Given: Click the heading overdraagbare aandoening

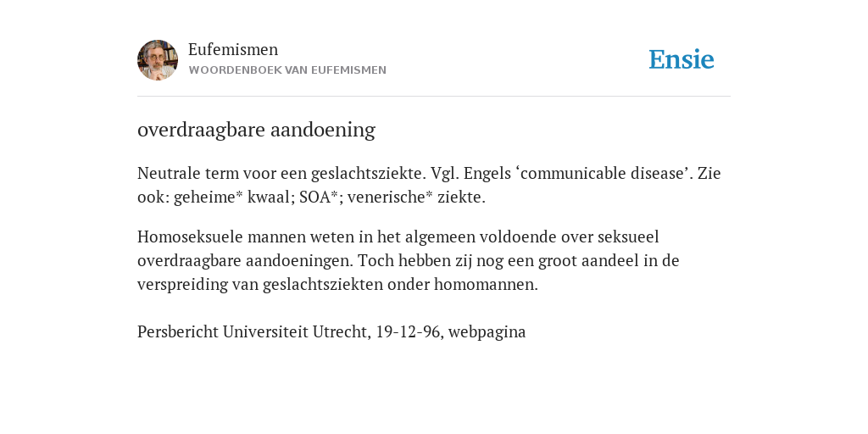Looking at the screenshot, I should (256, 130).
